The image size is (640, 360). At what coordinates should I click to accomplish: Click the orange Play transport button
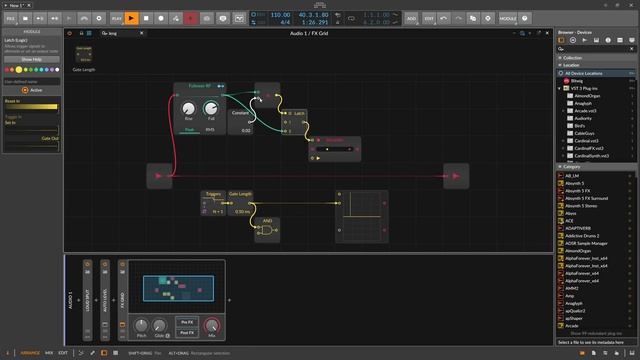pos(131,18)
